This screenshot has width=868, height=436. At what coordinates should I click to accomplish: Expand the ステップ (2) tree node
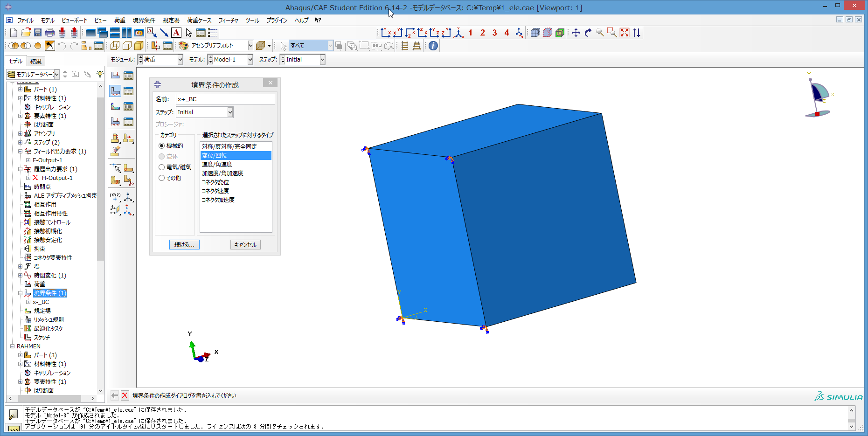pyautogui.click(x=20, y=143)
